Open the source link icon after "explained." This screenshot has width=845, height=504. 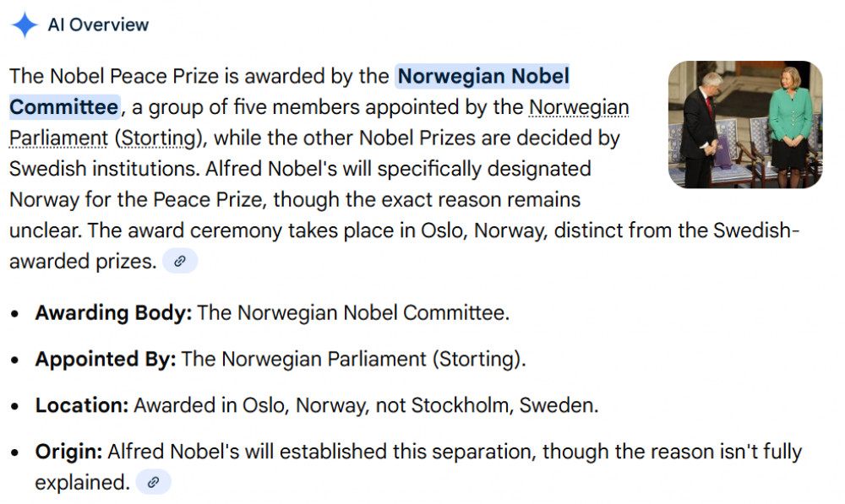pyautogui.click(x=153, y=482)
